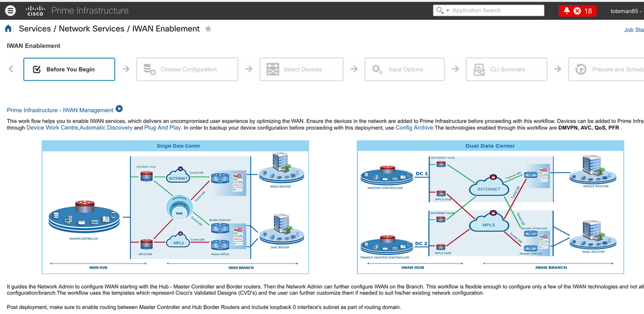This screenshot has height=314, width=644.
Task: Play the IWAN Management video
Action: click(x=119, y=109)
